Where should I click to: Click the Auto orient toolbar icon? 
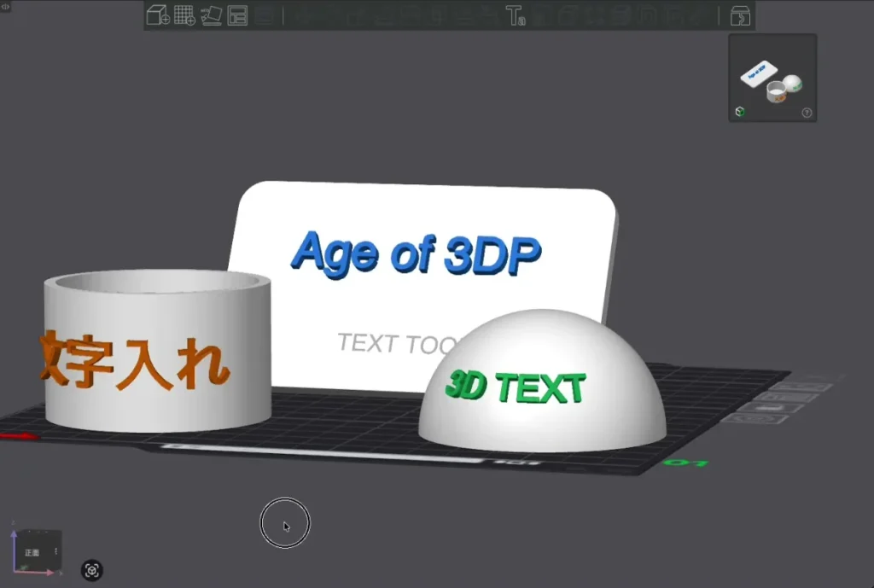212,15
